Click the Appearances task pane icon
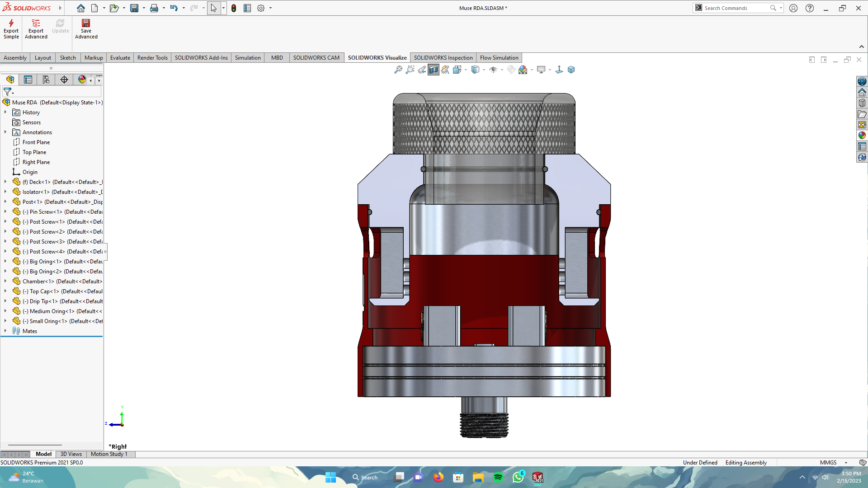 click(x=862, y=135)
